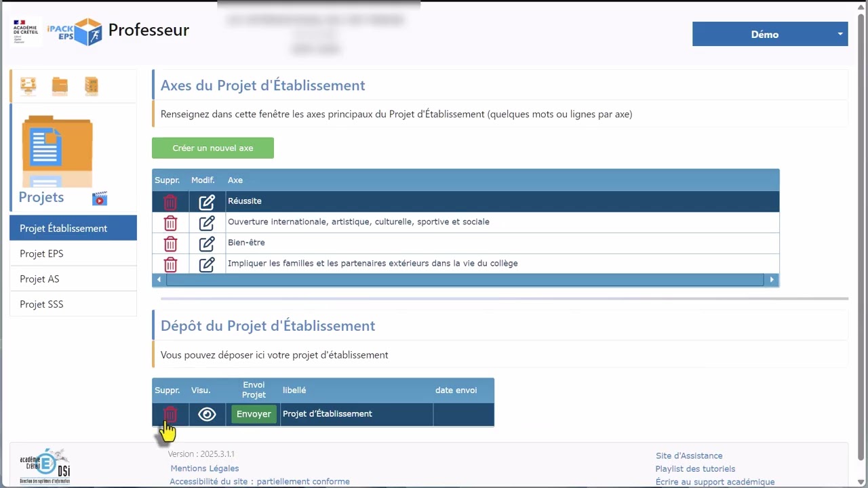Click the Professeur header title
The width and height of the screenshot is (868, 488).
(149, 30)
